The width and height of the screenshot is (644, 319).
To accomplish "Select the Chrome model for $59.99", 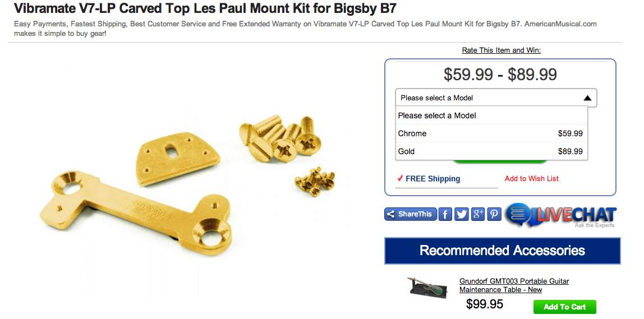I will (x=491, y=133).
